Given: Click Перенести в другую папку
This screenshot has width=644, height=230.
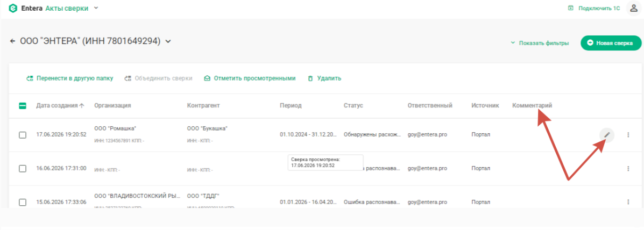Looking at the screenshot, I should 69,78.
